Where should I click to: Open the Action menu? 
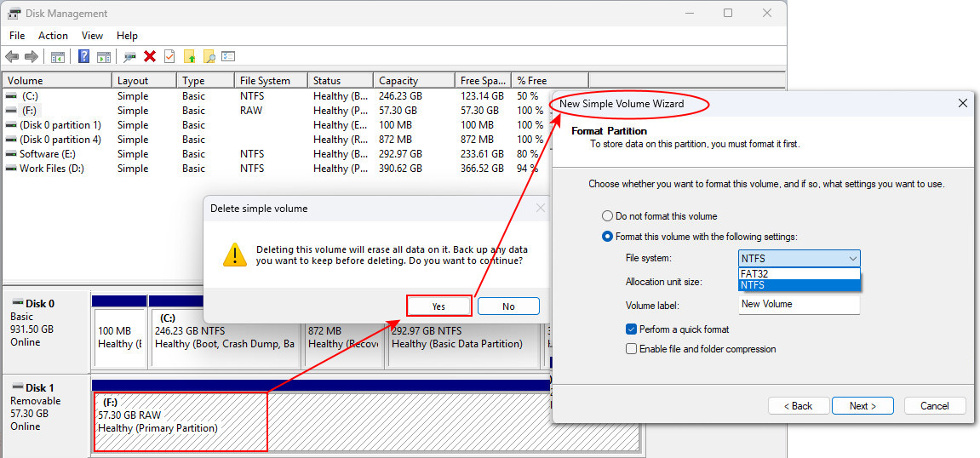click(53, 36)
